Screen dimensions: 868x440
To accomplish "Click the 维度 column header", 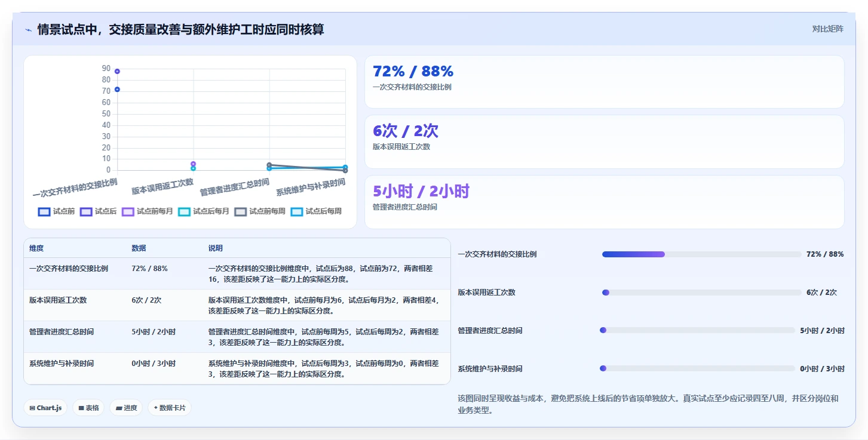I will click(36, 248).
